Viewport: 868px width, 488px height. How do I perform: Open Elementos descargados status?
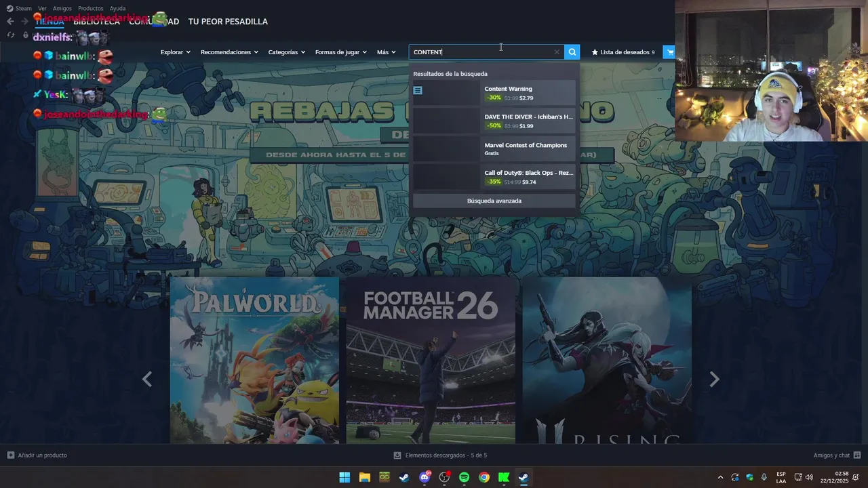pos(446,455)
